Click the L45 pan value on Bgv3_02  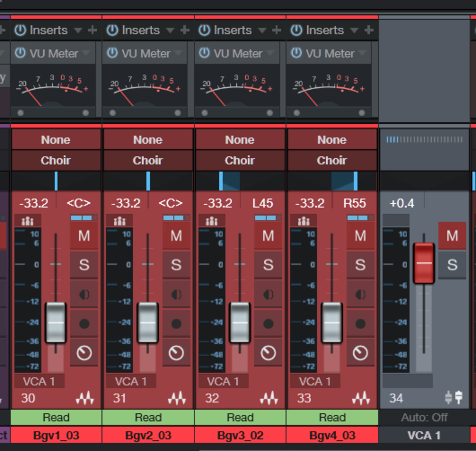[263, 203]
